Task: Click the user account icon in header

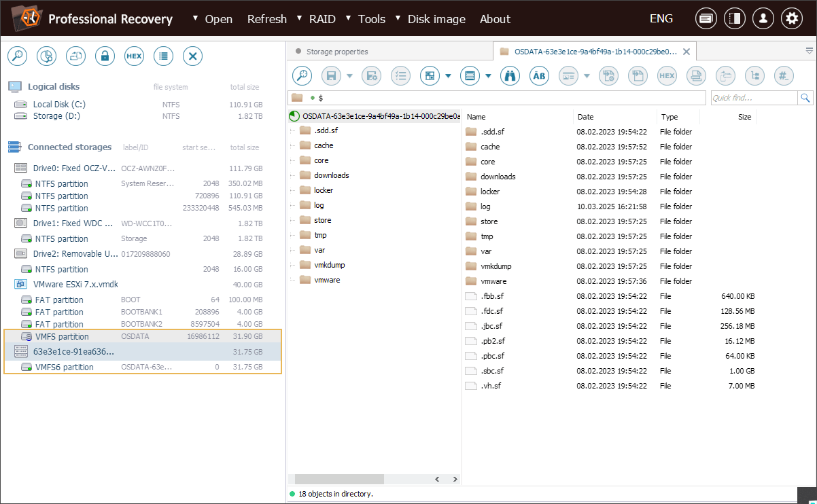Action: tap(763, 19)
